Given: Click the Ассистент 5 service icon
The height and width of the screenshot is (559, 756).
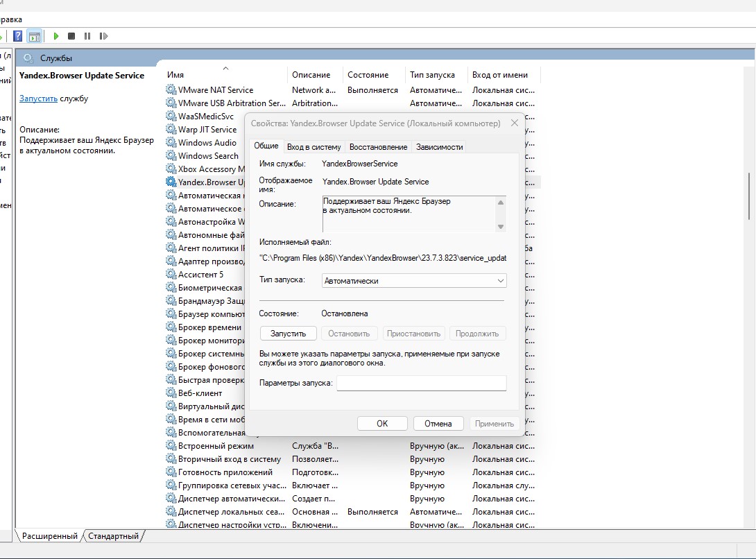Looking at the screenshot, I should pyautogui.click(x=171, y=274).
